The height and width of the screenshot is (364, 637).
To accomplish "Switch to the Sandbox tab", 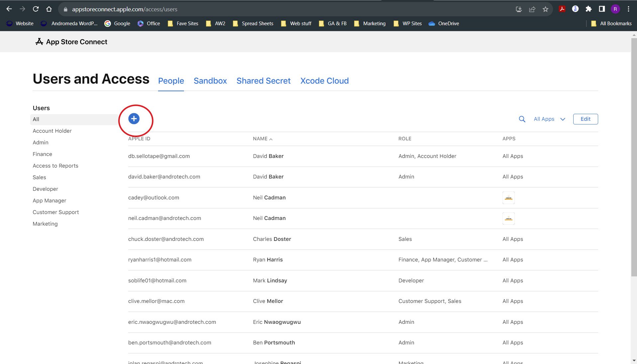I will 210,81.
